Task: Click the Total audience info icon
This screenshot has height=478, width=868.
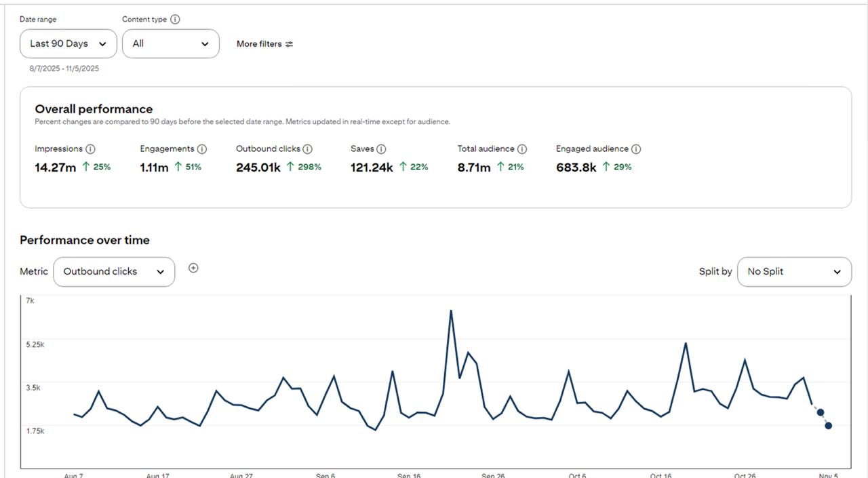Action: [x=521, y=149]
